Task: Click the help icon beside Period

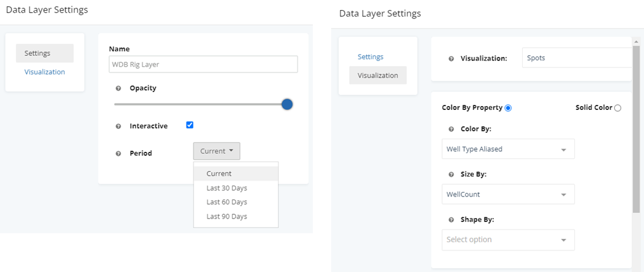Action: point(118,154)
